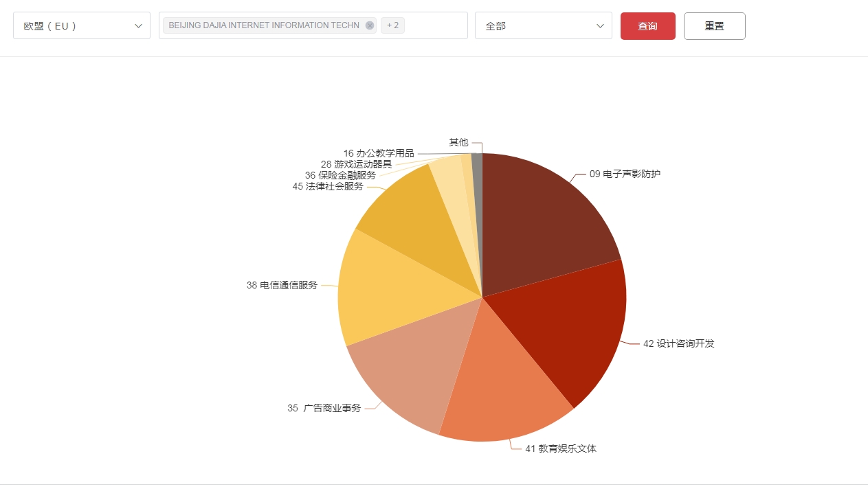The width and height of the screenshot is (868, 489).
Task: Open the 全部 classification dropdown
Action: click(x=543, y=25)
